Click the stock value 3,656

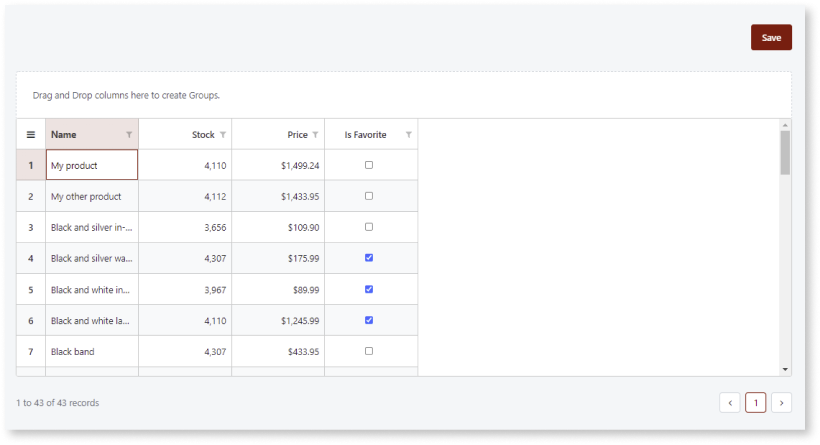[x=215, y=227]
